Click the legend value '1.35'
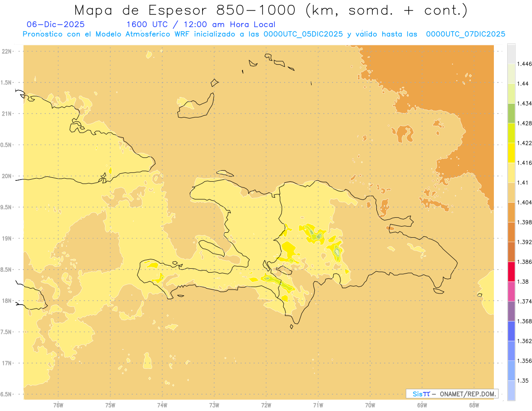 523,380
